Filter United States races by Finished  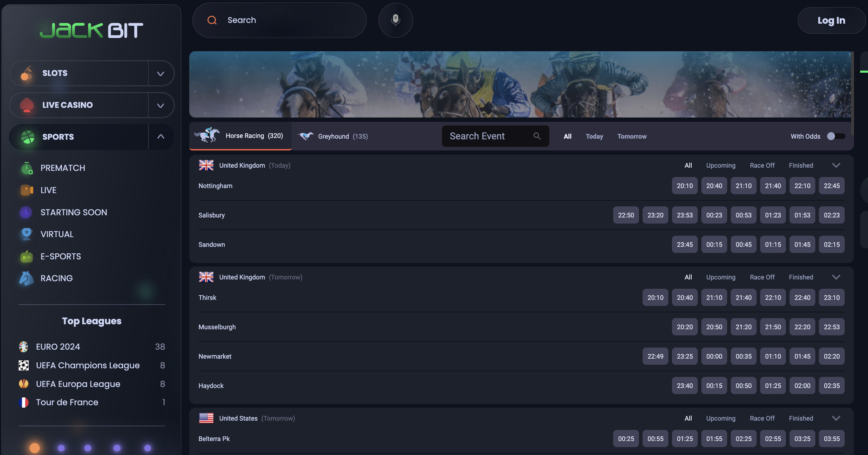point(801,418)
